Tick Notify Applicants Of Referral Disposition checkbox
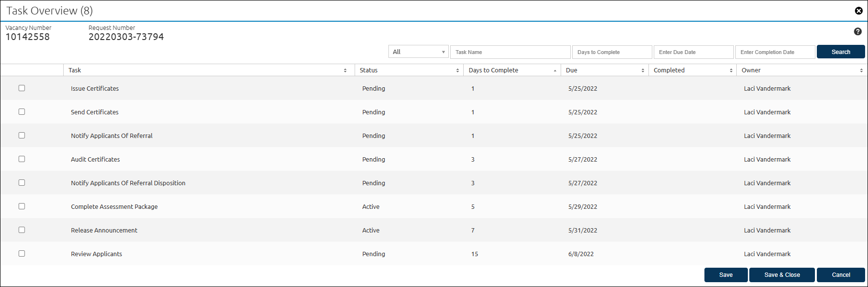The image size is (868, 287). 22,182
